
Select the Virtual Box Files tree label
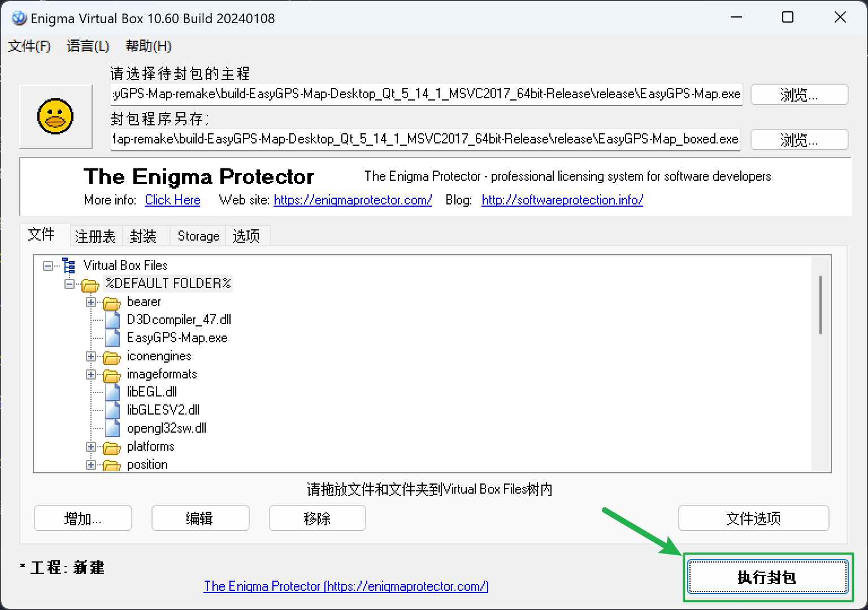point(125,265)
